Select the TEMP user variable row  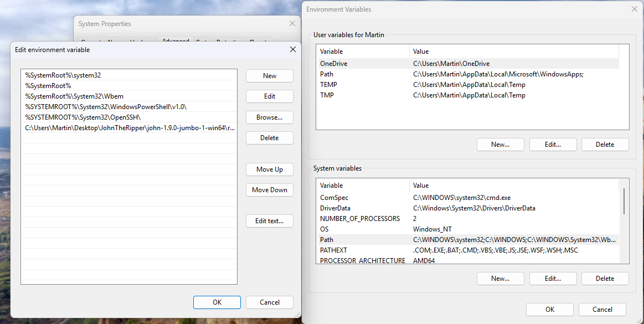467,85
